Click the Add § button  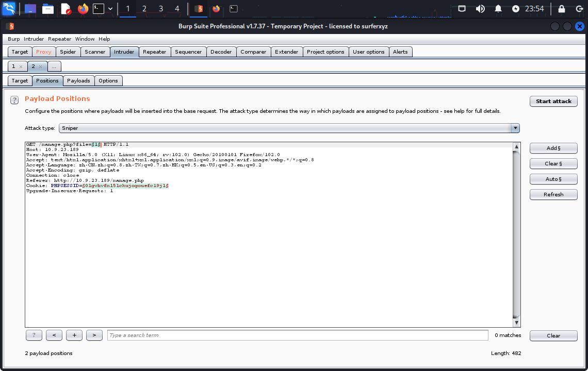point(553,148)
